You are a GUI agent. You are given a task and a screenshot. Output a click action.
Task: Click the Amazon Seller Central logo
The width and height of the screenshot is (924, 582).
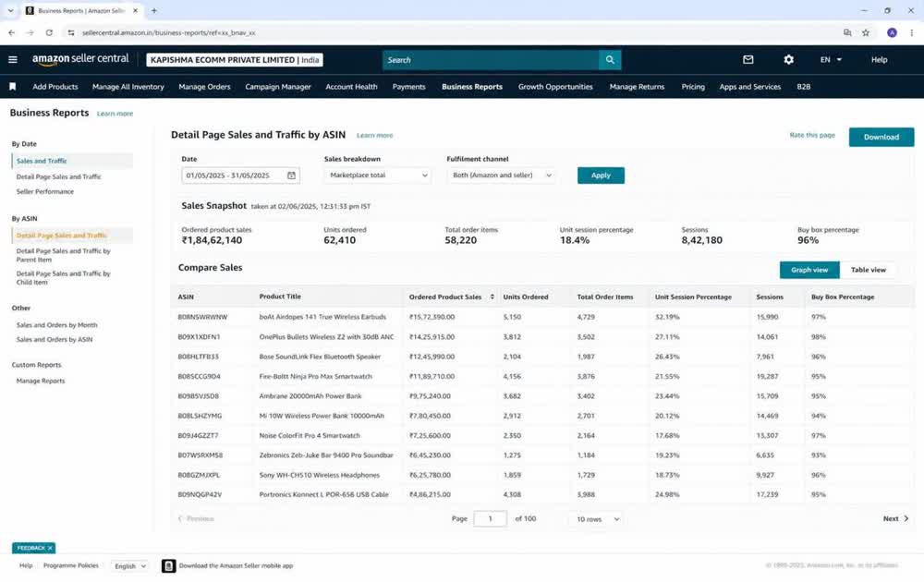click(80, 59)
